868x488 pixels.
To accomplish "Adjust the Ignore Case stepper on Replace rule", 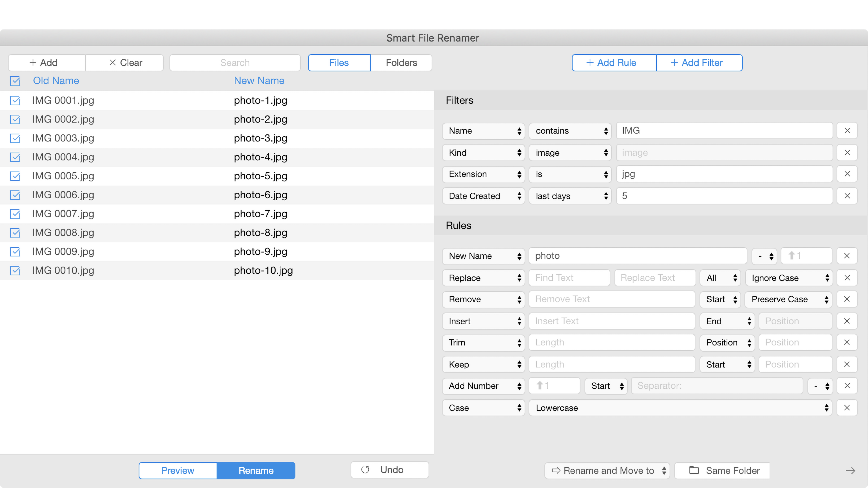I will tap(827, 277).
